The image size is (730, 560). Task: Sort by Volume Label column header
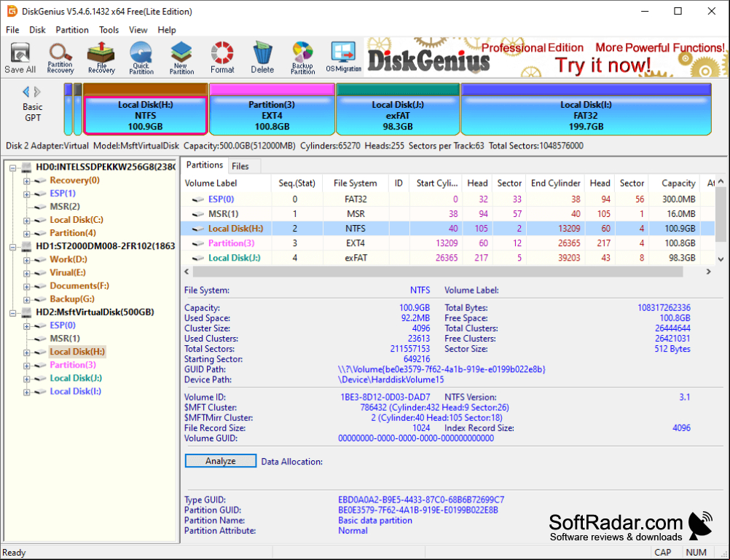pyautogui.click(x=226, y=184)
